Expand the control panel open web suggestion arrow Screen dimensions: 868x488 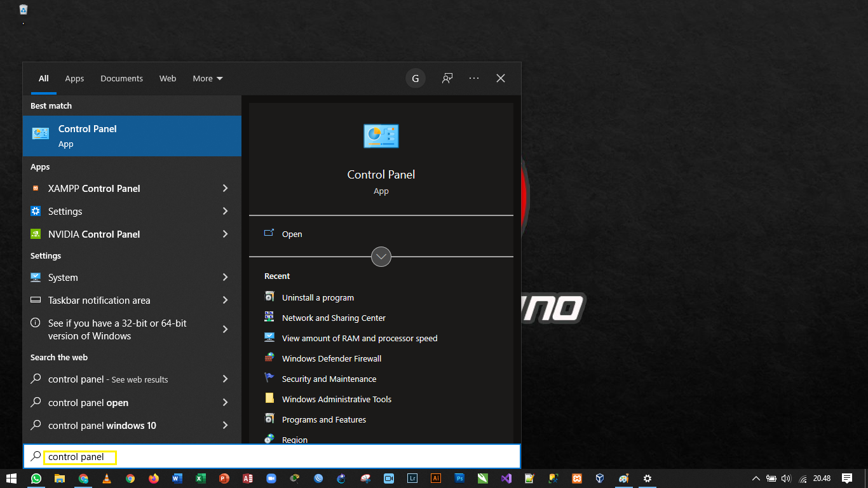226,402
